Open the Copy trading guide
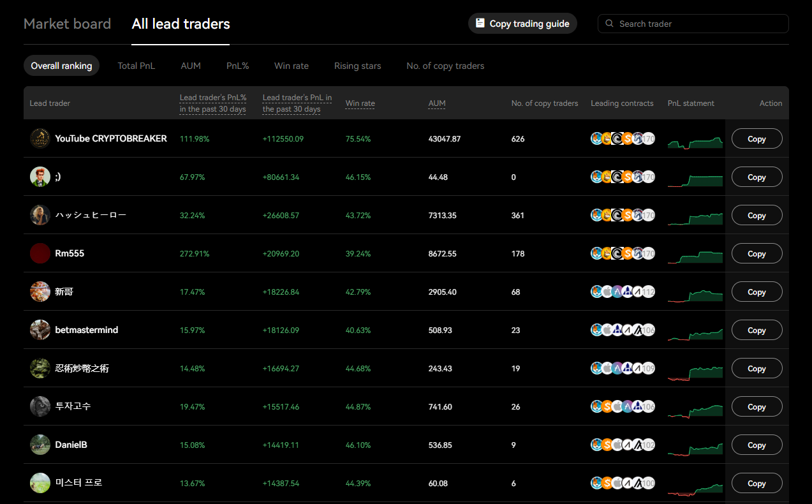The height and width of the screenshot is (504, 812). (522, 23)
